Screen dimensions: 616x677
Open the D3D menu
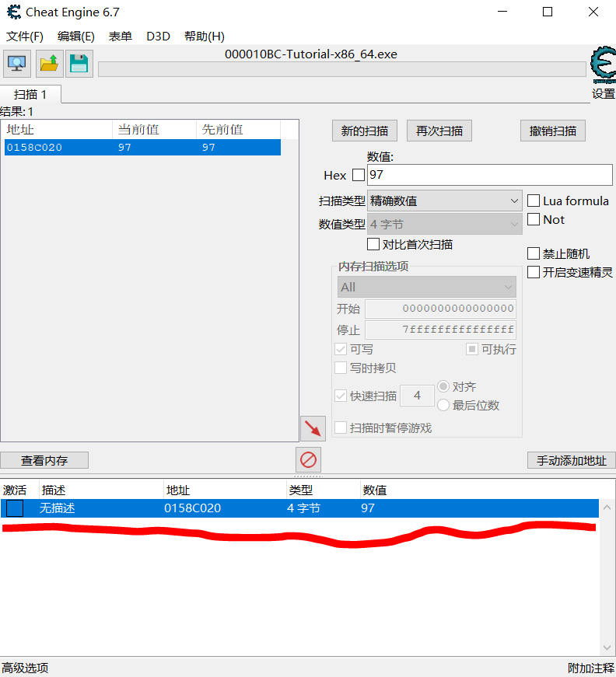click(x=158, y=37)
